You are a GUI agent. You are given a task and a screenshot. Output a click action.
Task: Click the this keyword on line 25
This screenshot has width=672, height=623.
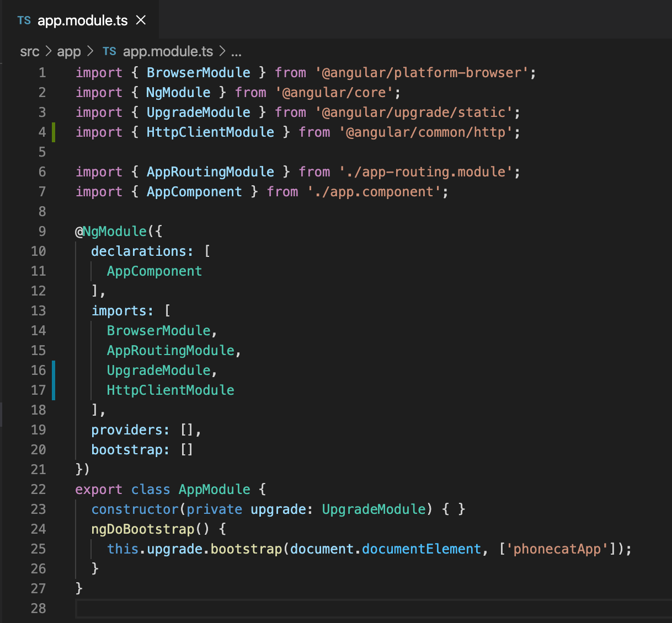point(122,549)
